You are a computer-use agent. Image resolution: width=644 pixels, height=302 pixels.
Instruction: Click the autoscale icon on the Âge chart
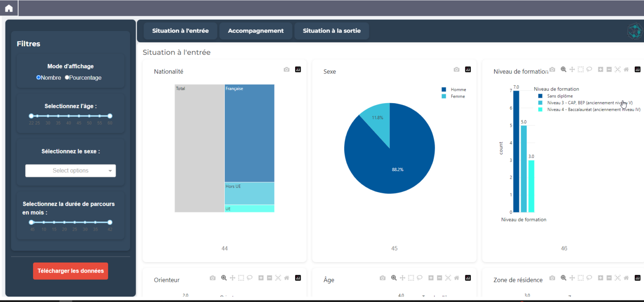pos(448,278)
